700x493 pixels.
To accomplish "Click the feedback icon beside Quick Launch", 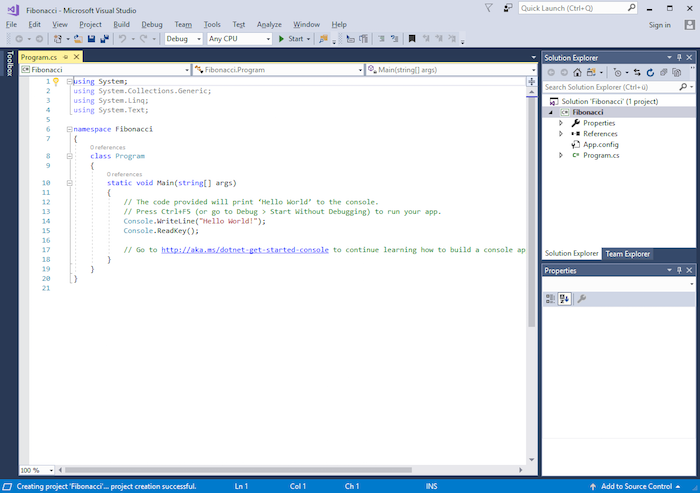I will [508, 8].
